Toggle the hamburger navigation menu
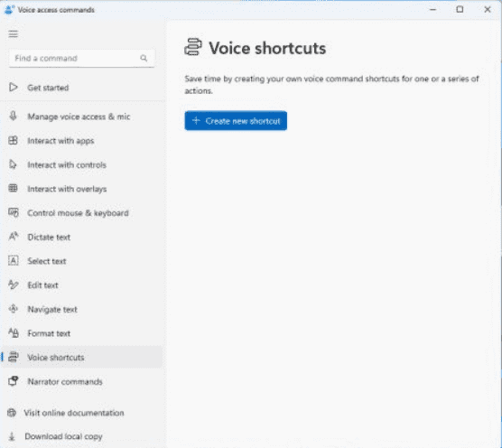The image size is (502, 448). (x=14, y=34)
